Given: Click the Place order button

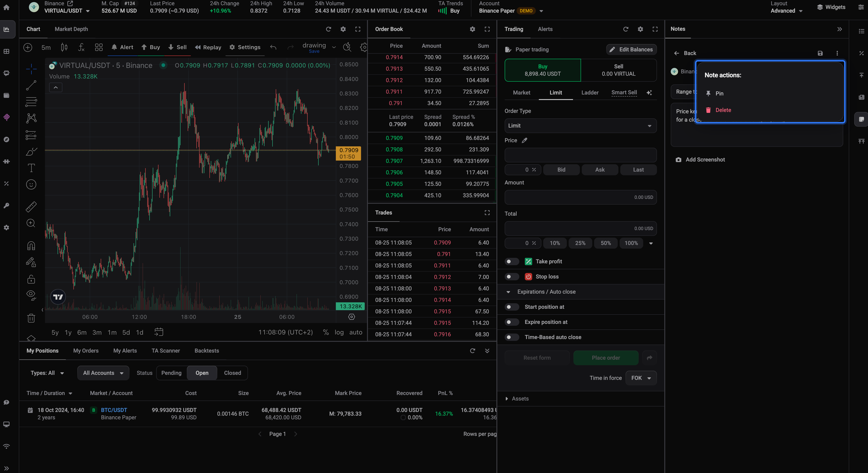Looking at the screenshot, I should pyautogui.click(x=606, y=358).
